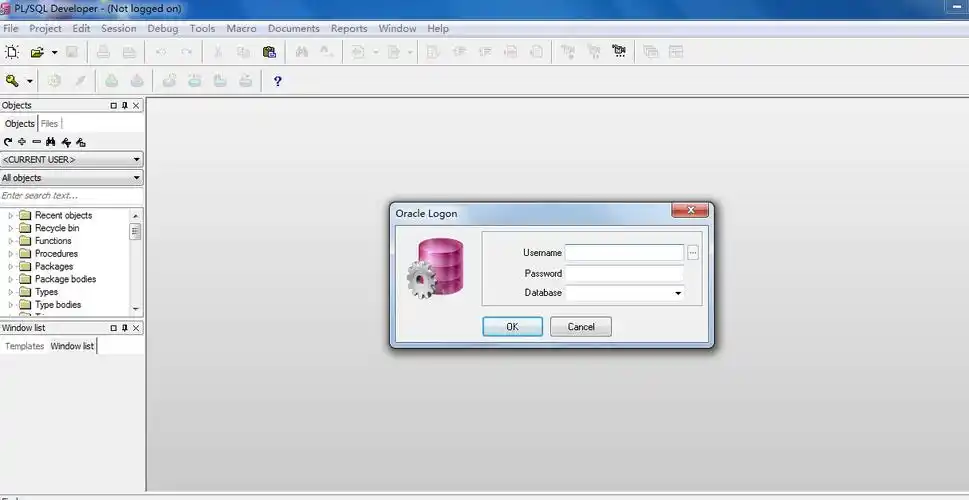Click the blue question mark Help icon
969x500 pixels.
277,81
